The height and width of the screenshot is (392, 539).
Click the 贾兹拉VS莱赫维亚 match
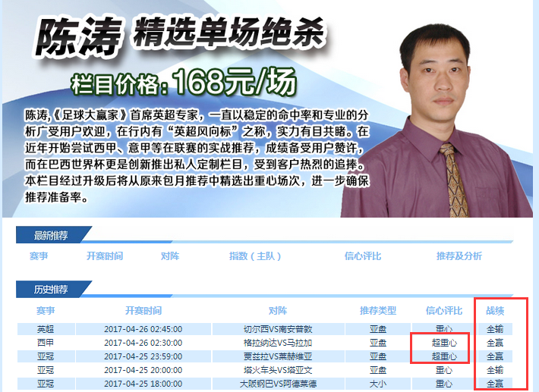(x=278, y=356)
